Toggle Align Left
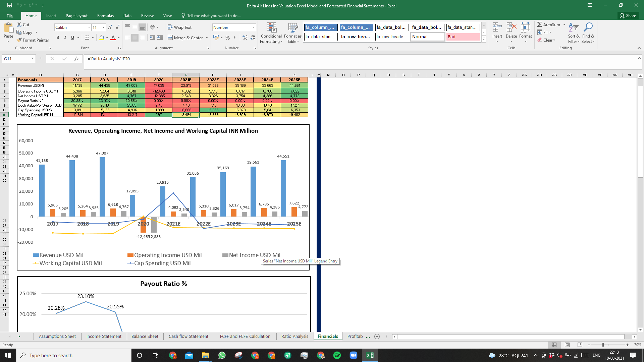The image size is (644, 362). [x=127, y=38]
